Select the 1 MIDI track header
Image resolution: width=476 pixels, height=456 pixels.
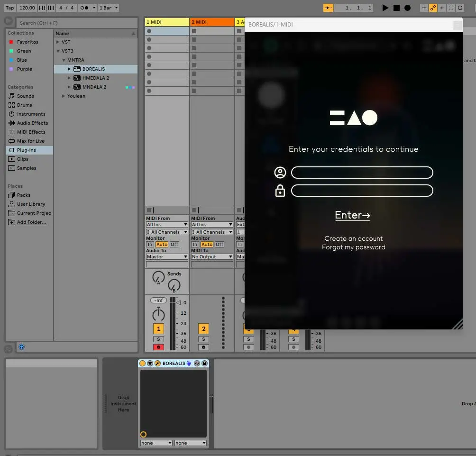coord(167,22)
